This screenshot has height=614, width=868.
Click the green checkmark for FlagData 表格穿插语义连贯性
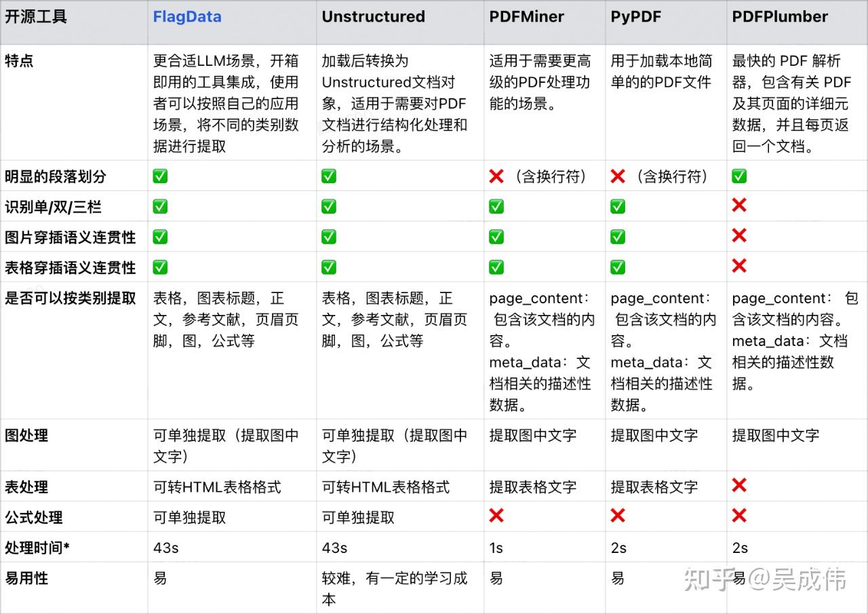159,267
